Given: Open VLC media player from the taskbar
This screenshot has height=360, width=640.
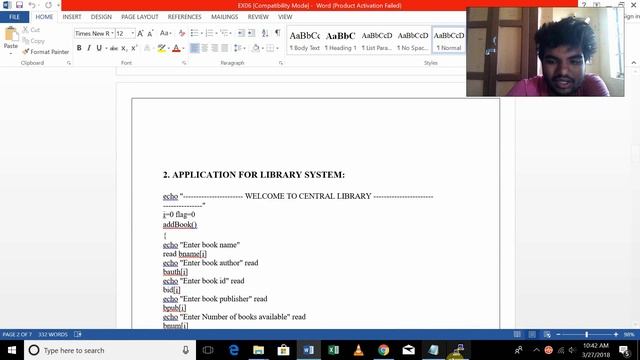Looking at the screenshot, I should pyautogui.click(x=358, y=350).
